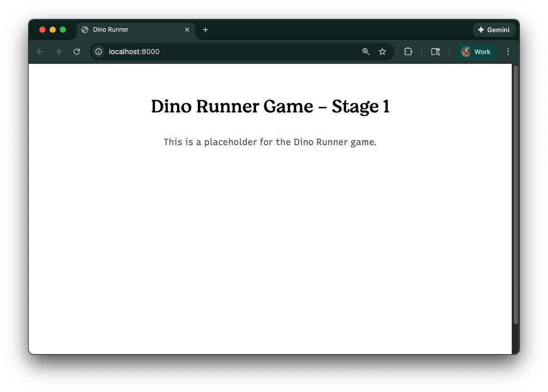This screenshot has height=392, width=548.
Task: Open the three-dot browser menu
Action: pos(508,52)
